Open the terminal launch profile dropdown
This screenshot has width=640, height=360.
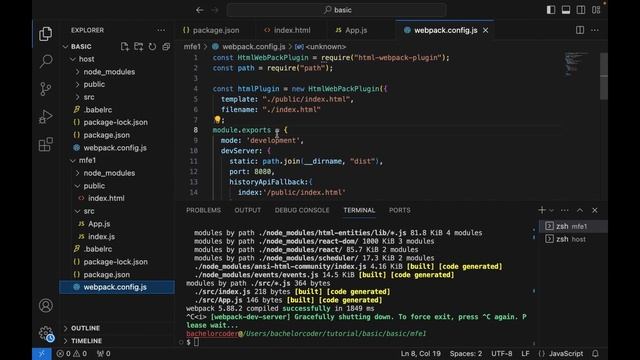(551, 210)
